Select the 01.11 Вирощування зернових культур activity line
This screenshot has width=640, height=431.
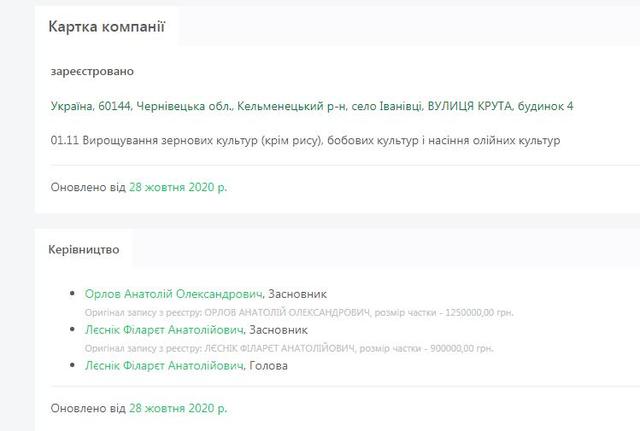click(305, 140)
